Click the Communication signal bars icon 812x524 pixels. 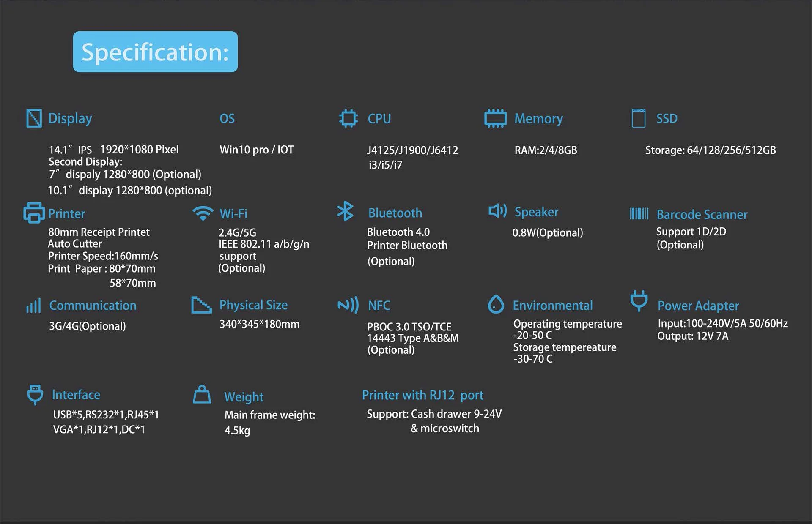(33, 306)
